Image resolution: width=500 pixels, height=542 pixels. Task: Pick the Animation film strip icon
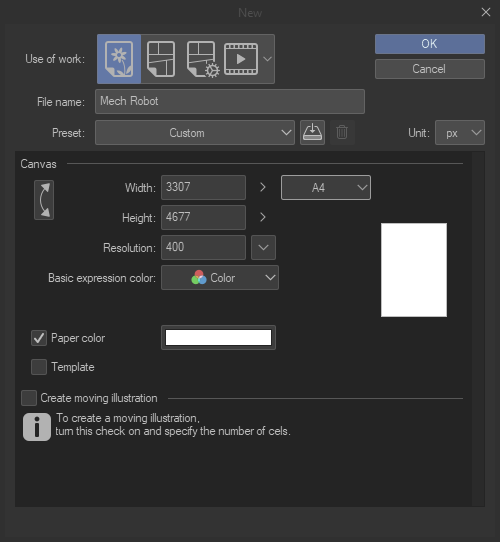click(x=241, y=59)
